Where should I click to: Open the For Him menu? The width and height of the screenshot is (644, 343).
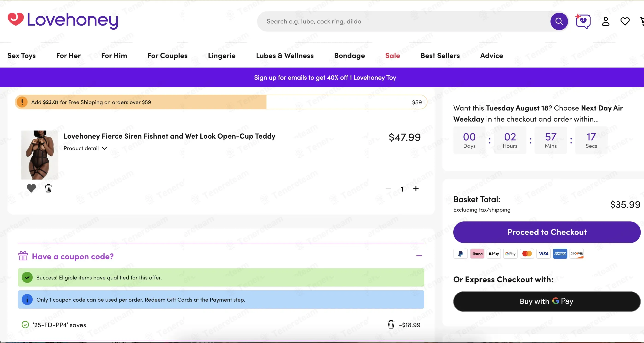point(114,55)
